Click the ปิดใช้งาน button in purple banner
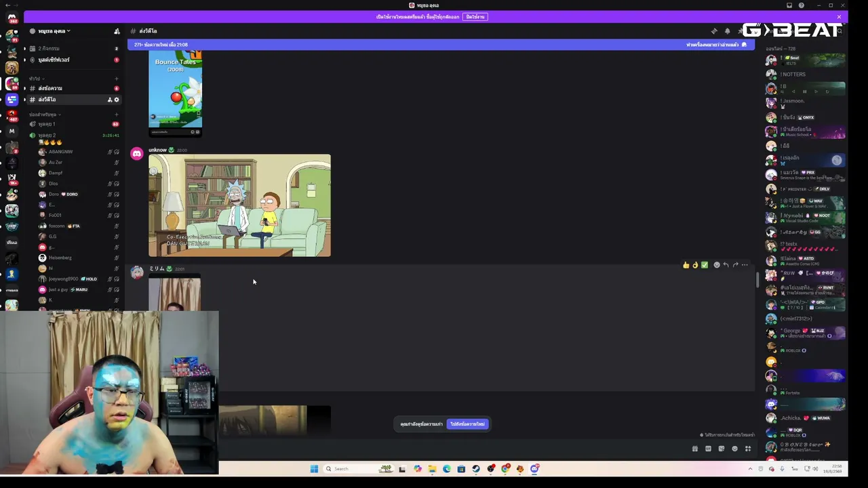This screenshot has height=488, width=868. 475,17
